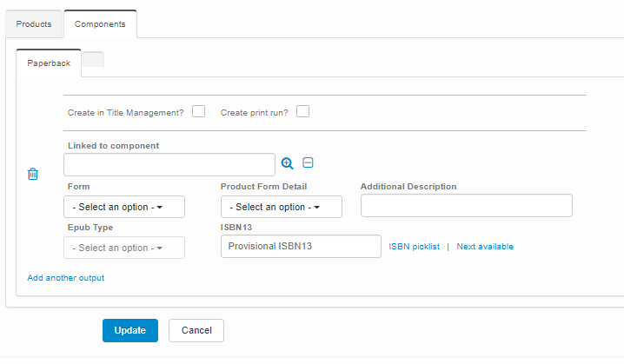Viewport: 624px width, 364px height.
Task: Tick the Create in Title Management checkbox
Action: 199,111
